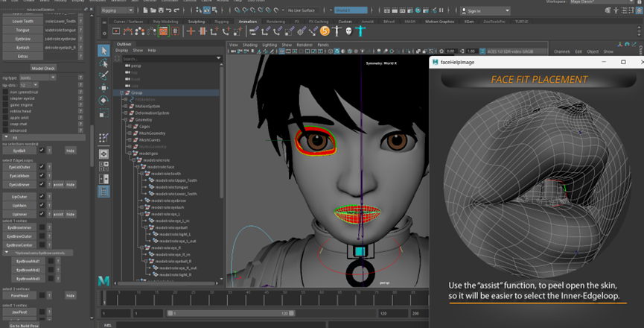Click the Go to Build Pose button
This screenshot has height=328, width=644.
tap(24, 326)
